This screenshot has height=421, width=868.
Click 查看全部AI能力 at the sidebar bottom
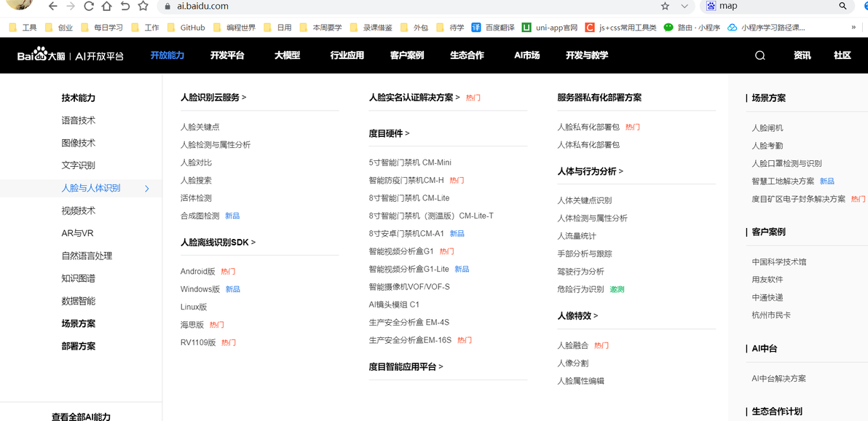(x=82, y=417)
